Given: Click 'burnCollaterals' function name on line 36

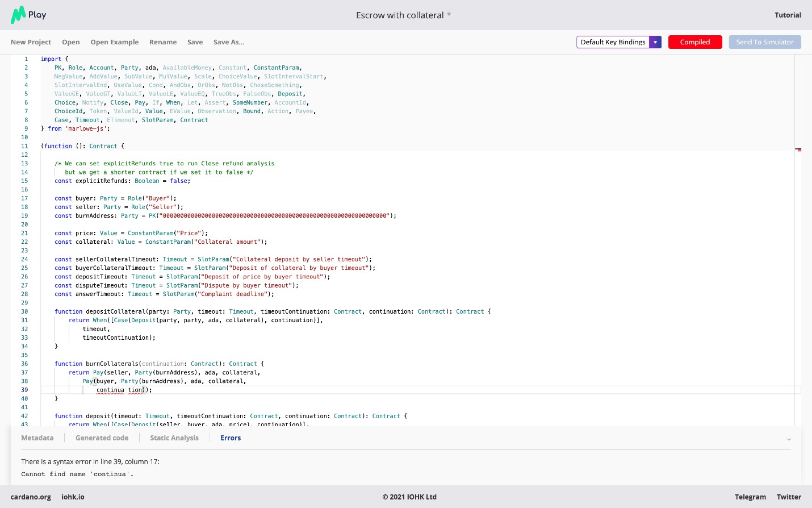Looking at the screenshot, I should (x=112, y=364).
